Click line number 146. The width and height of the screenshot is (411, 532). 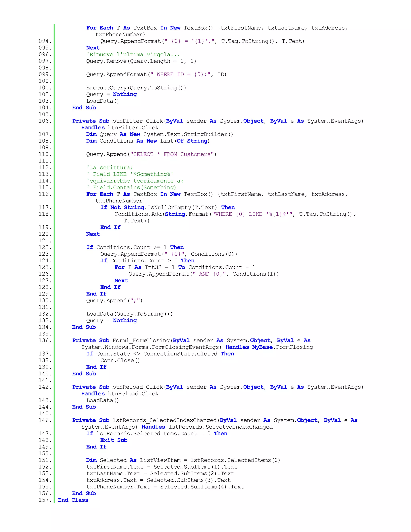(x=45, y=420)
